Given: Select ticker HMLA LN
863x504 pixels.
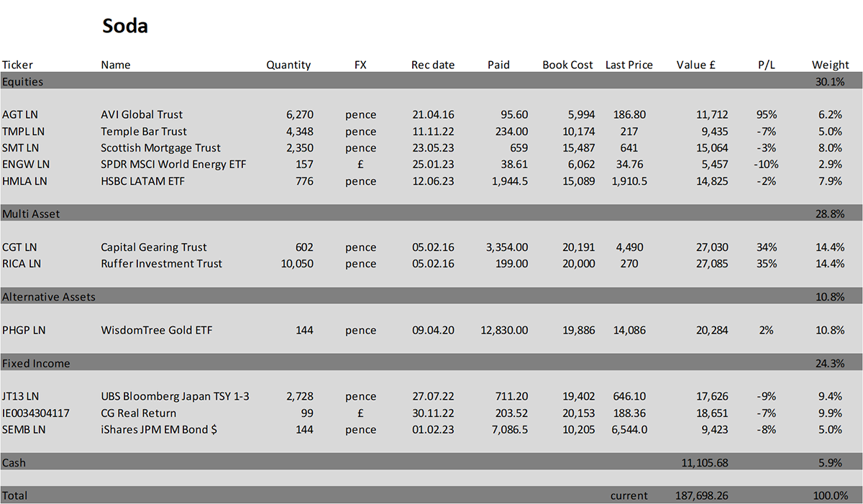Looking at the screenshot, I should (24, 180).
